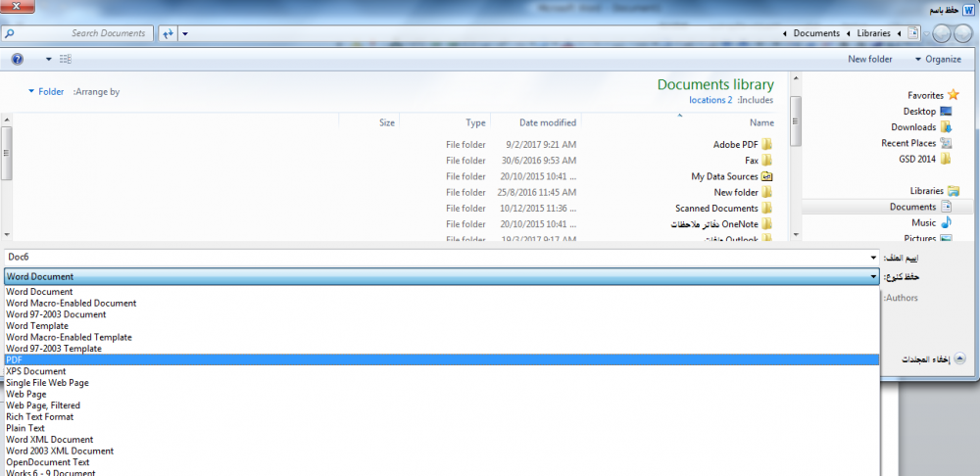Screen dimensions: 980x476
Task: Click the change view icon in toolbar
Action: point(66,60)
